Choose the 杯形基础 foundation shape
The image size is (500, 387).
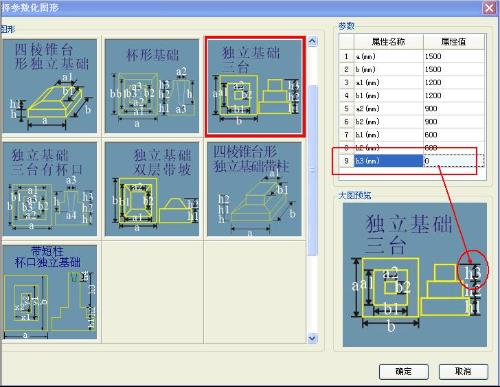pyautogui.click(x=152, y=86)
